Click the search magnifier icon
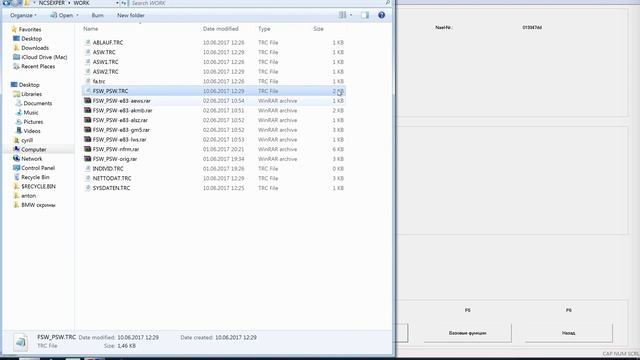This screenshot has width=640, height=360. point(387,3)
